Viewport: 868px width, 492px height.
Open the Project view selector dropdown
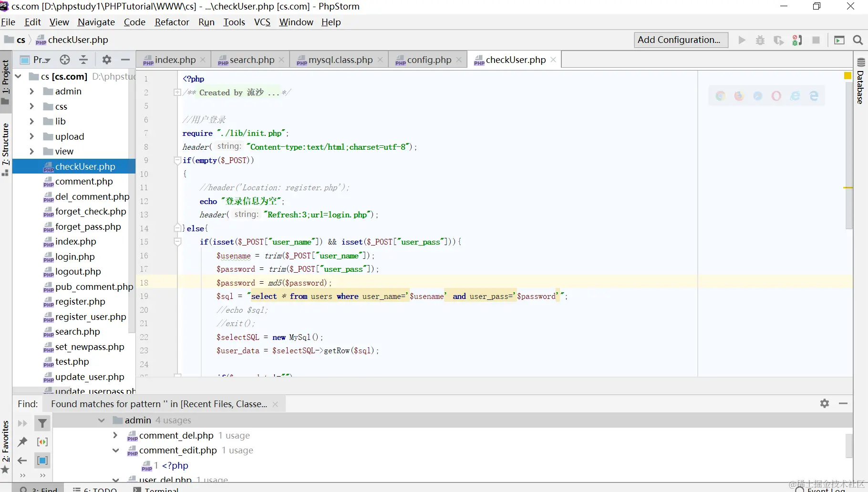36,60
